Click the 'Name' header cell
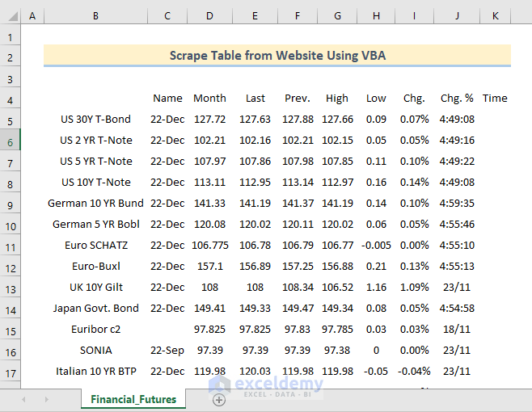Viewport: 532px width, 412px height. 167,98
